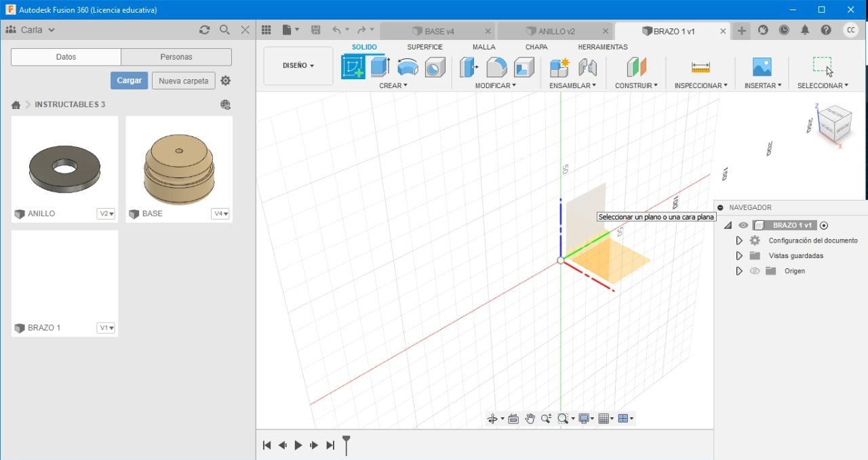
Task: Click the refresh icon in data panel
Action: 204,30
